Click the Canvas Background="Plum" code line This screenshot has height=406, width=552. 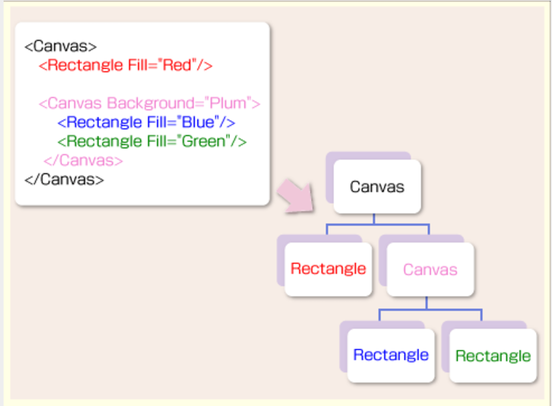click(x=149, y=103)
